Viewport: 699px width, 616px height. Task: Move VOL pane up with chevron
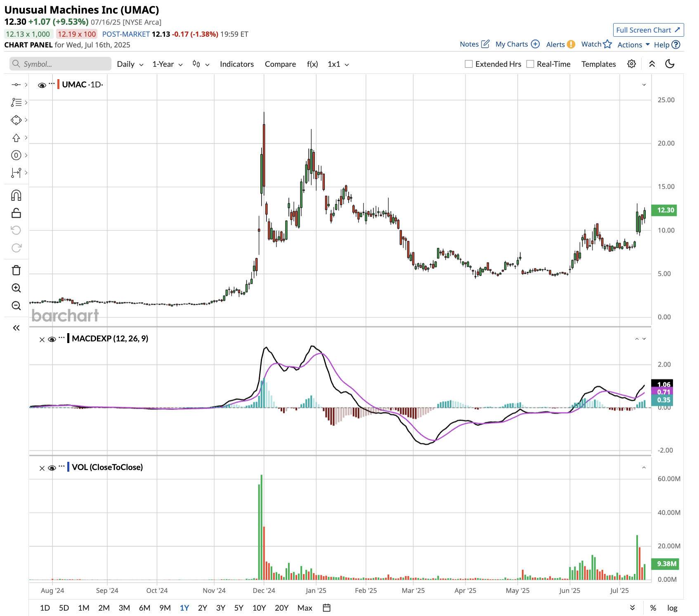coord(644,468)
